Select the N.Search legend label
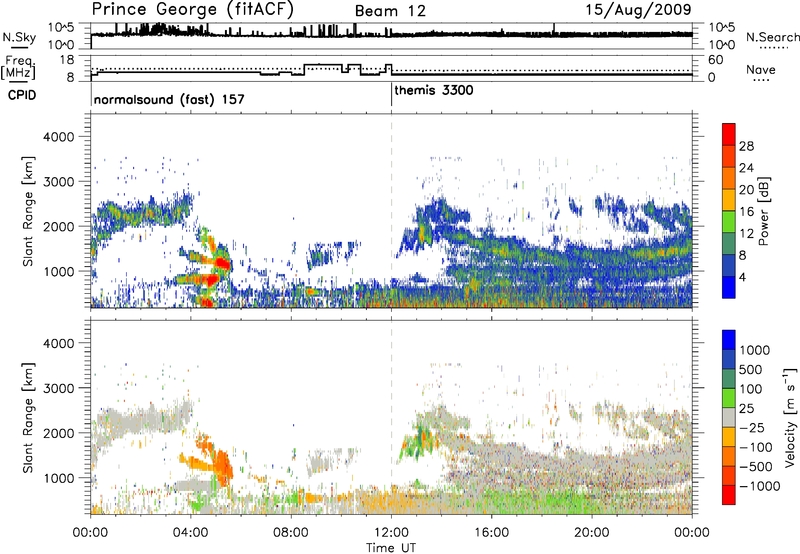This screenshot has height=554, width=800. click(x=772, y=37)
